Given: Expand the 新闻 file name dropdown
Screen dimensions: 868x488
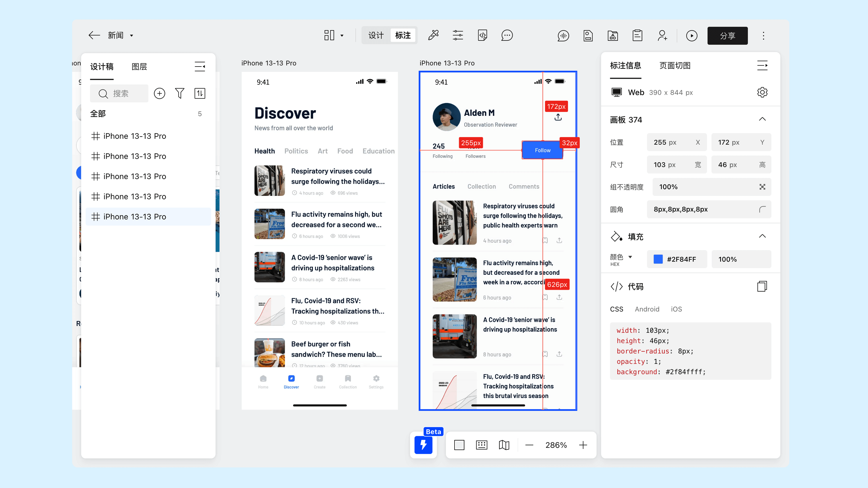Looking at the screenshot, I should tap(132, 35).
